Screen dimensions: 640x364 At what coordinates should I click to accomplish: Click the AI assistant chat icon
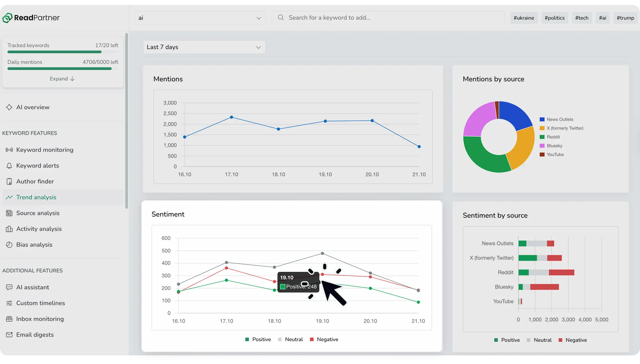coord(9,287)
